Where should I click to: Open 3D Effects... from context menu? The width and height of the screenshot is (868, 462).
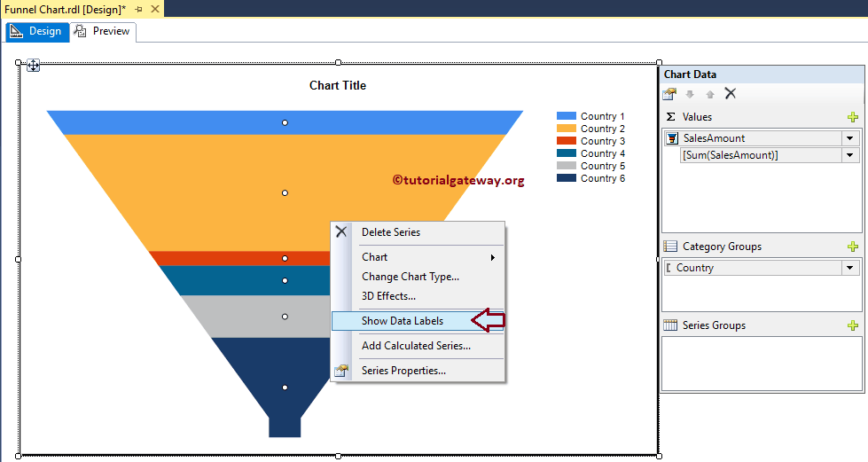(418, 296)
